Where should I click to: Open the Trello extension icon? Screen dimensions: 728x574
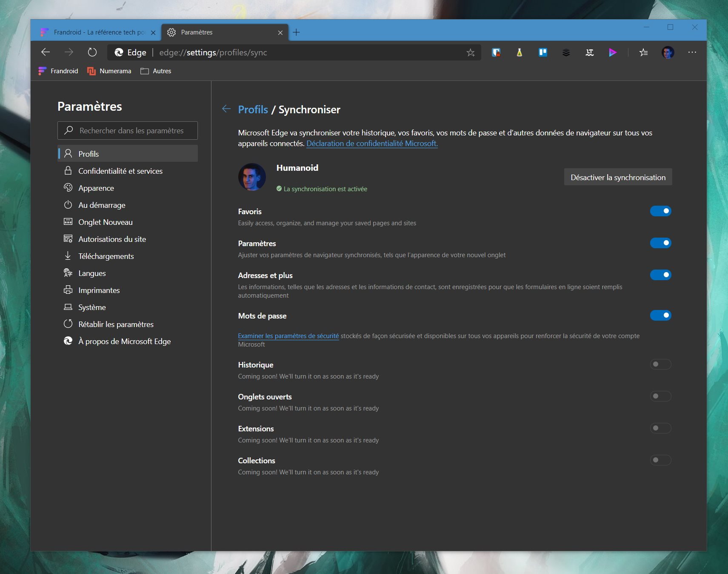tap(543, 52)
